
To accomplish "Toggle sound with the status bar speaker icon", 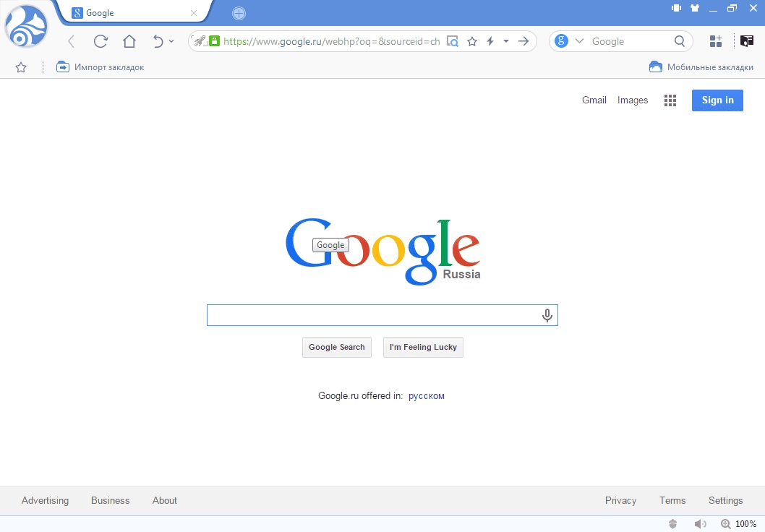I will pos(700,524).
